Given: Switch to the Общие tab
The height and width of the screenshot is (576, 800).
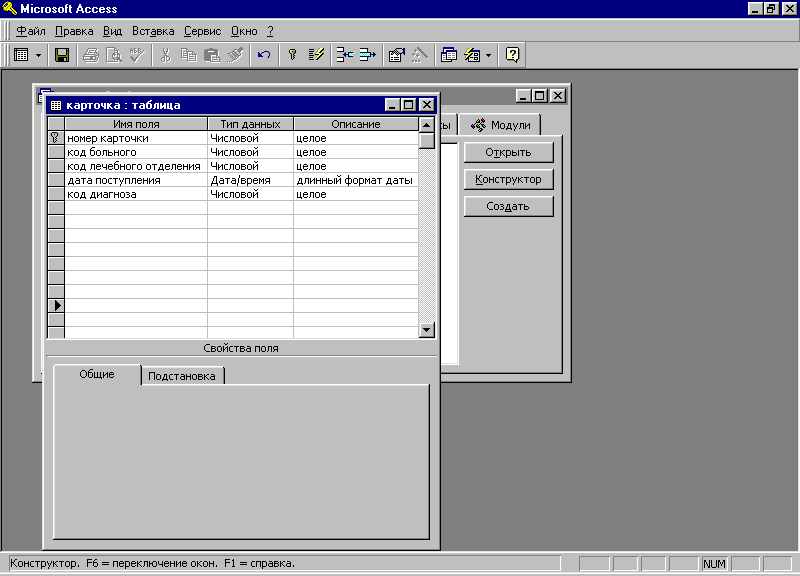Looking at the screenshot, I should coord(97,374).
